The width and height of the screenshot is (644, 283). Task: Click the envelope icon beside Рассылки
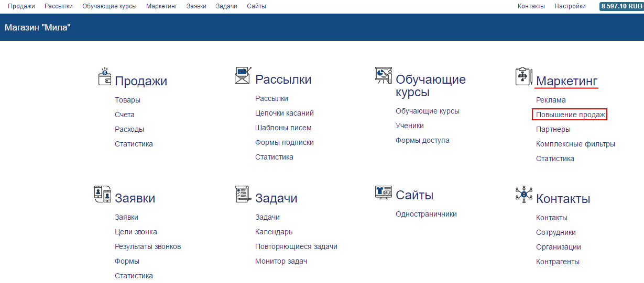pyautogui.click(x=243, y=75)
